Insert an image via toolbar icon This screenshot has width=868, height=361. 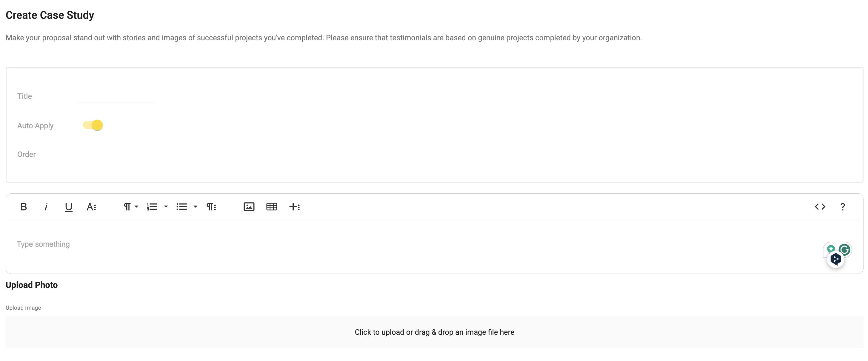point(249,206)
